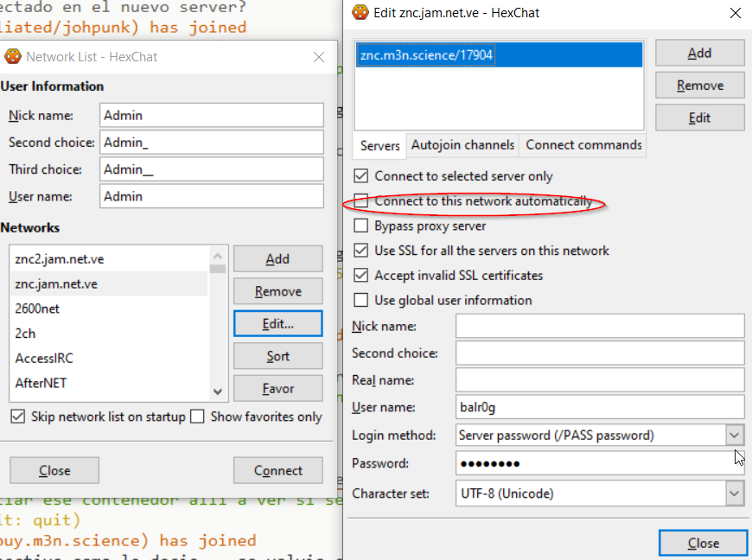752x560 pixels.
Task: Click global Nick name field with Admin
Action: (212, 115)
